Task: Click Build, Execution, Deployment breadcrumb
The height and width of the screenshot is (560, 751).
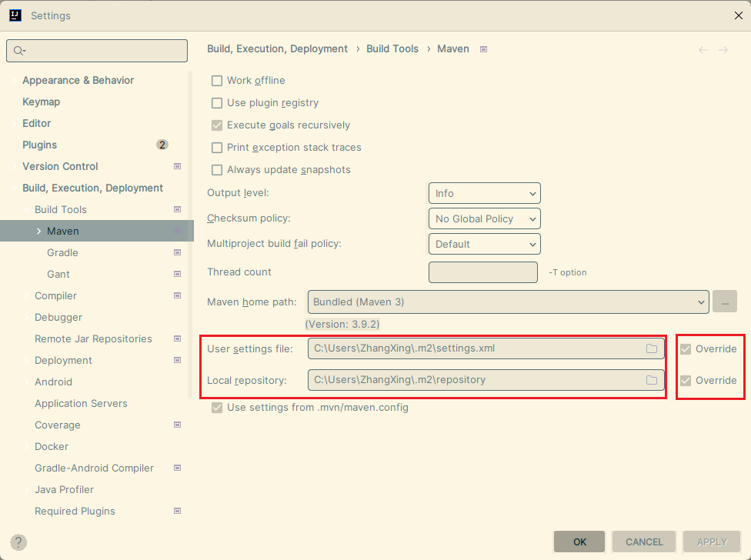Action: coord(277,48)
